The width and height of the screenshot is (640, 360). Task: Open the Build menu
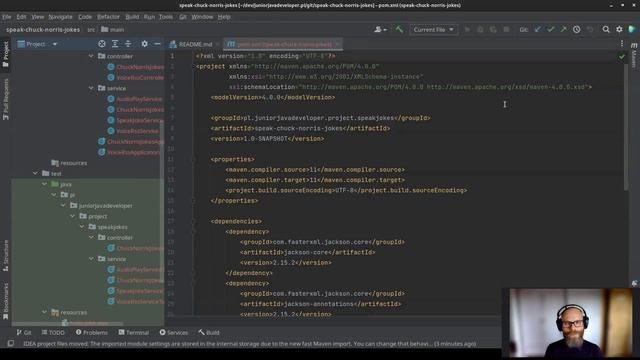pyautogui.click(x=132, y=17)
